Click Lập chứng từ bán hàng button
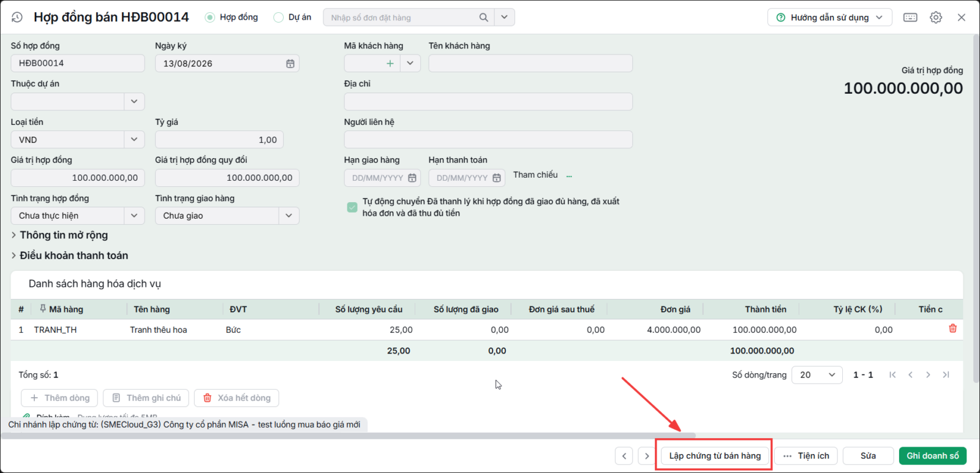The width and height of the screenshot is (980, 473). pos(715,456)
